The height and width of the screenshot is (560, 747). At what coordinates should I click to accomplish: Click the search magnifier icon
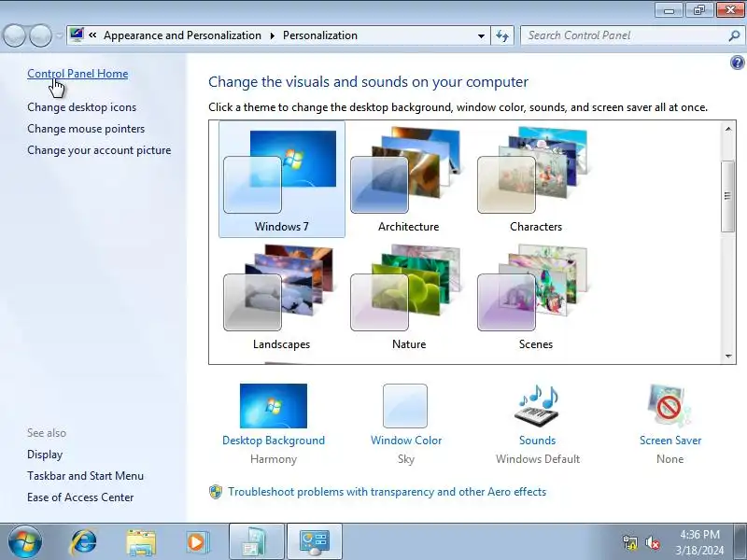(734, 35)
